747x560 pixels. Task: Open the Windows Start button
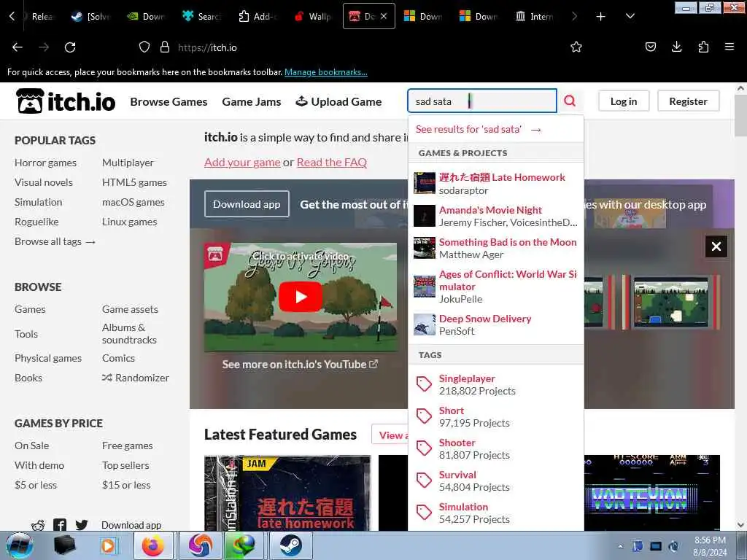19,545
